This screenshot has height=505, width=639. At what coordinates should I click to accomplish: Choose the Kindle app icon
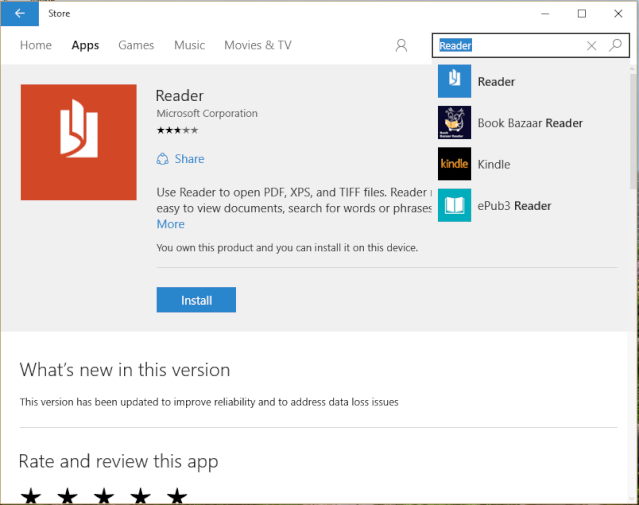click(454, 164)
